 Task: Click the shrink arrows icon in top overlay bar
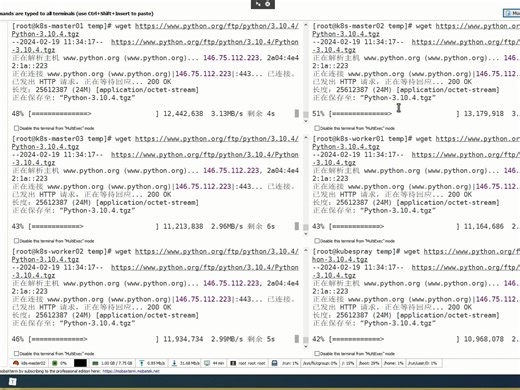pos(258,4)
